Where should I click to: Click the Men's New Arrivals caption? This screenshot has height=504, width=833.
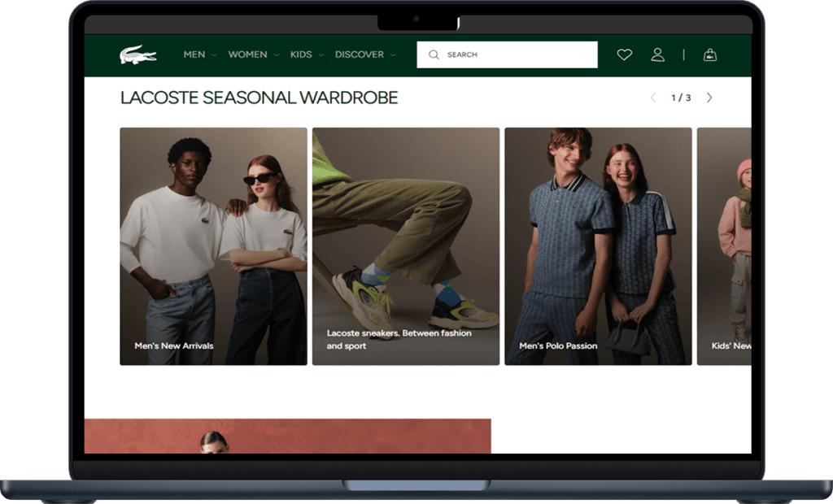click(174, 345)
